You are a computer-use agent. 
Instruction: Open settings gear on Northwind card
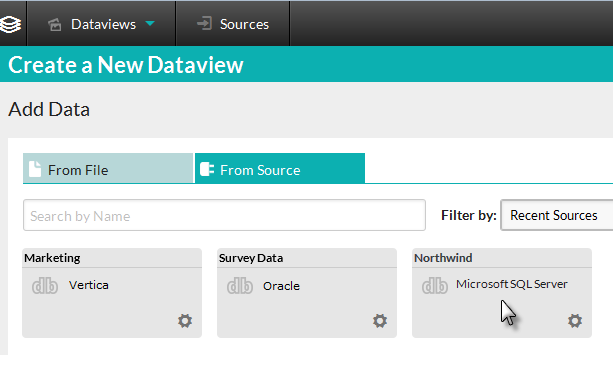575,321
